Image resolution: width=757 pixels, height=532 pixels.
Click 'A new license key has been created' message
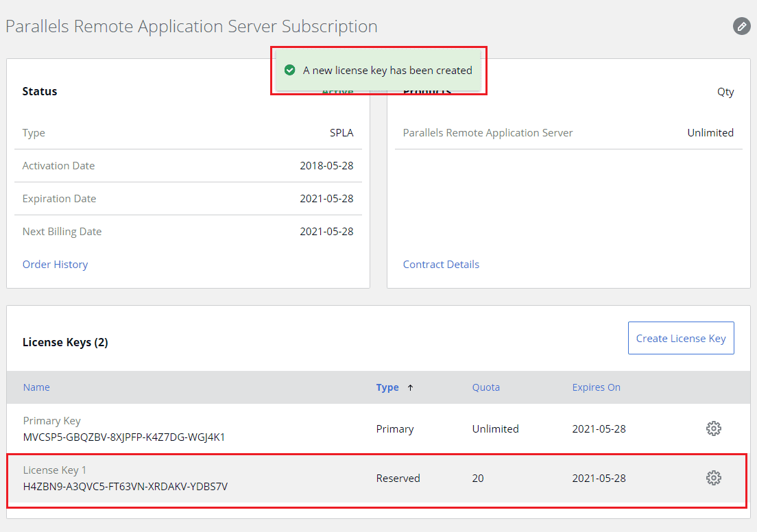tap(387, 71)
